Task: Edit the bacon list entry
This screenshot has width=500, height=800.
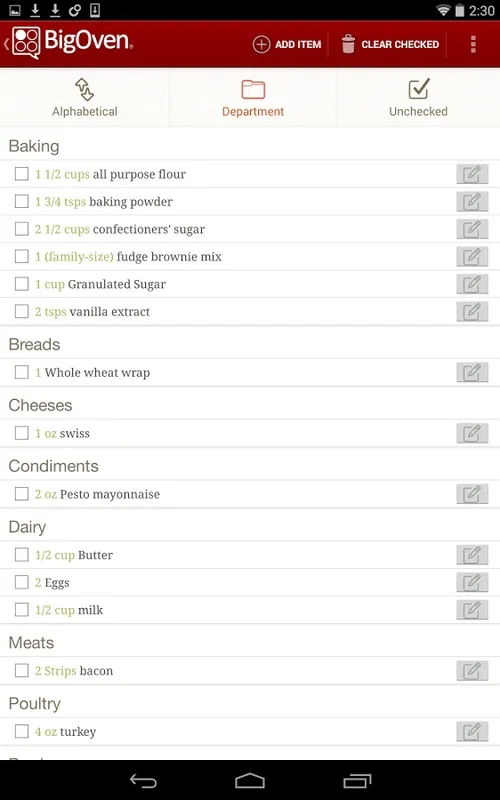Action: click(472, 671)
